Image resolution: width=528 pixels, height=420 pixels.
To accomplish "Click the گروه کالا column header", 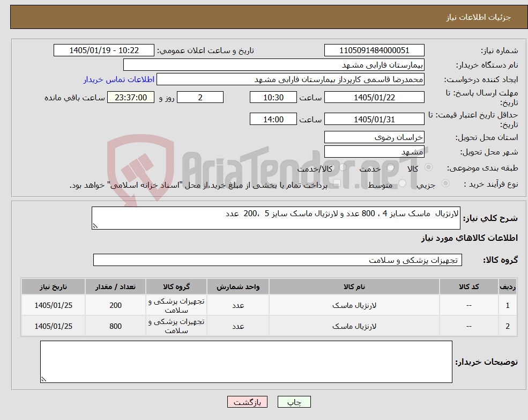I will pos(176,286).
